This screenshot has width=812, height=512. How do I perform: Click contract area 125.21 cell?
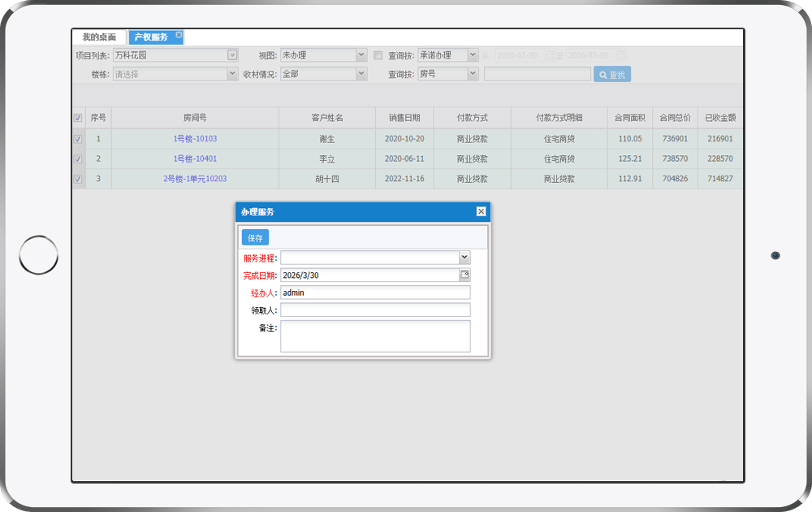[x=630, y=159]
